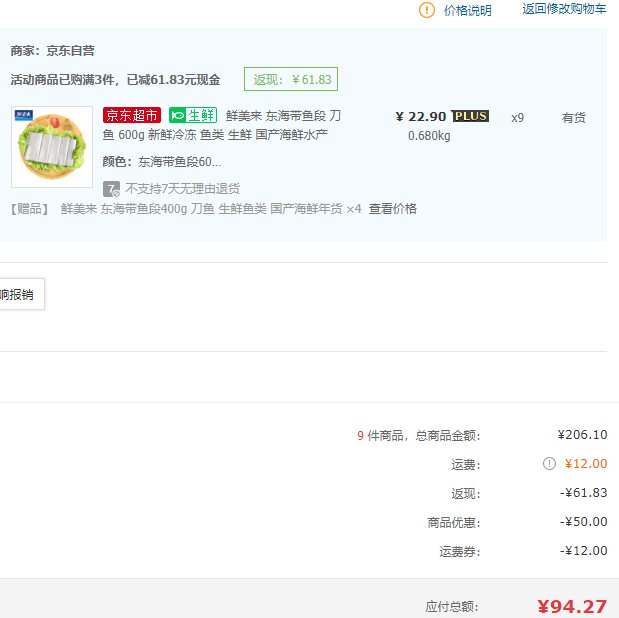This screenshot has width=619, height=618.
Task: Click the product discount -¥50.00
Action: (x=583, y=522)
